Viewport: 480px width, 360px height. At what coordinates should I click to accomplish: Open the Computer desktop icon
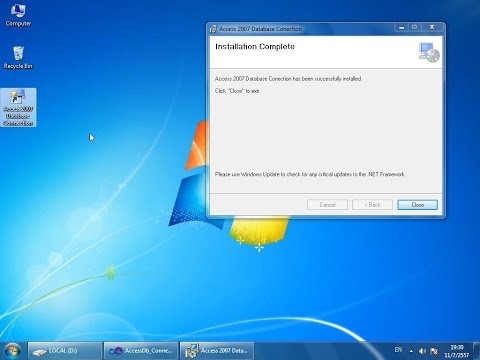tap(18, 15)
